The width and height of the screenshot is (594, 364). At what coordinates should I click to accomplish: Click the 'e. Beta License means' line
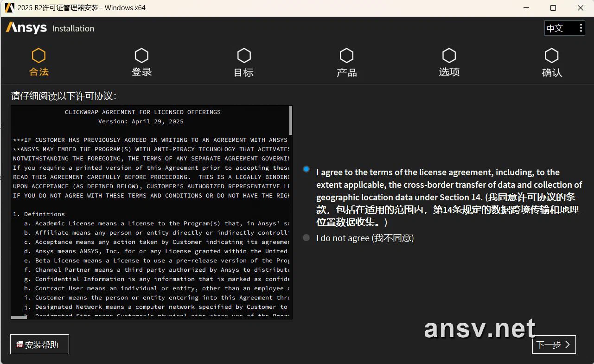(x=157, y=261)
